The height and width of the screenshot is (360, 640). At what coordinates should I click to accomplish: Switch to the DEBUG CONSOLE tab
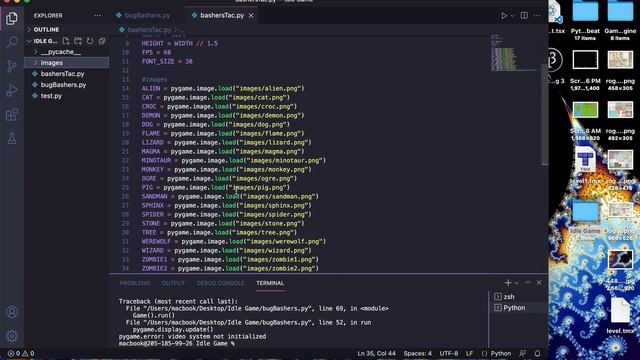(x=220, y=283)
